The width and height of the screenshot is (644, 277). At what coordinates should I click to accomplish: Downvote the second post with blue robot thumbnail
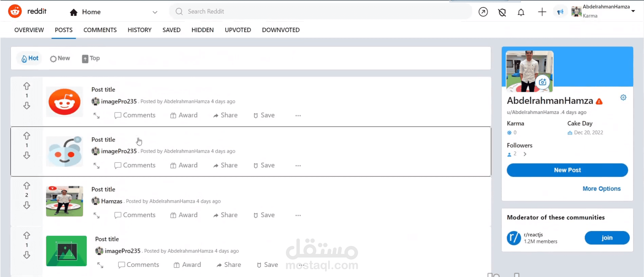click(x=27, y=155)
